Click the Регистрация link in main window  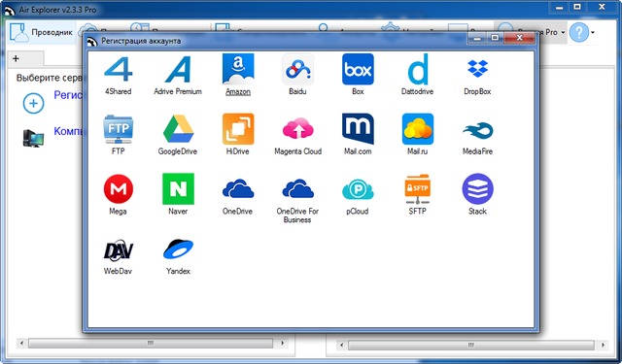68,95
